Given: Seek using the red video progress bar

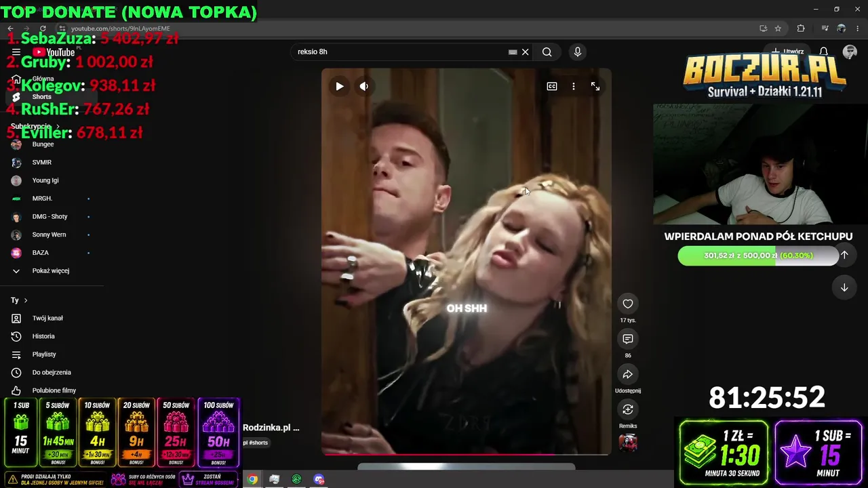Looking at the screenshot, I should coord(467,454).
